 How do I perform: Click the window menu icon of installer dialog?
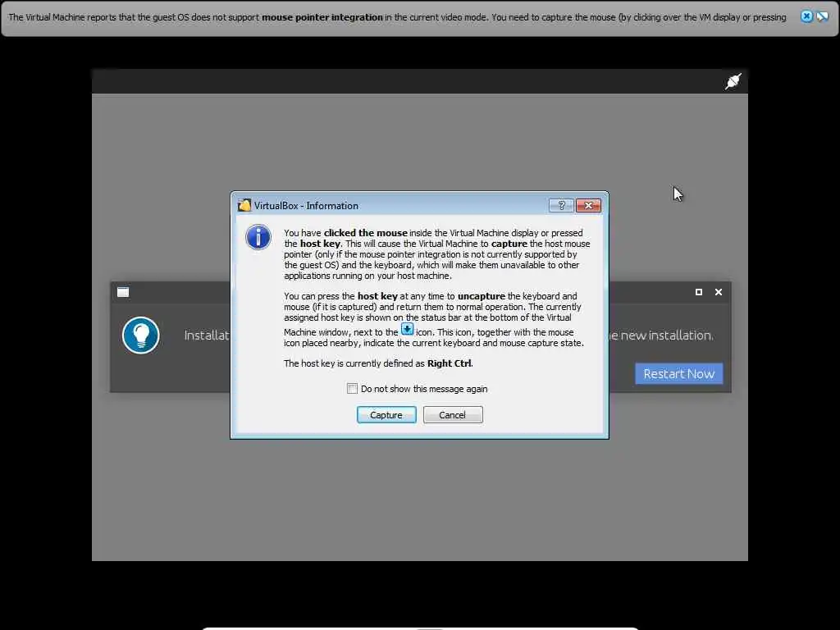tap(123, 292)
